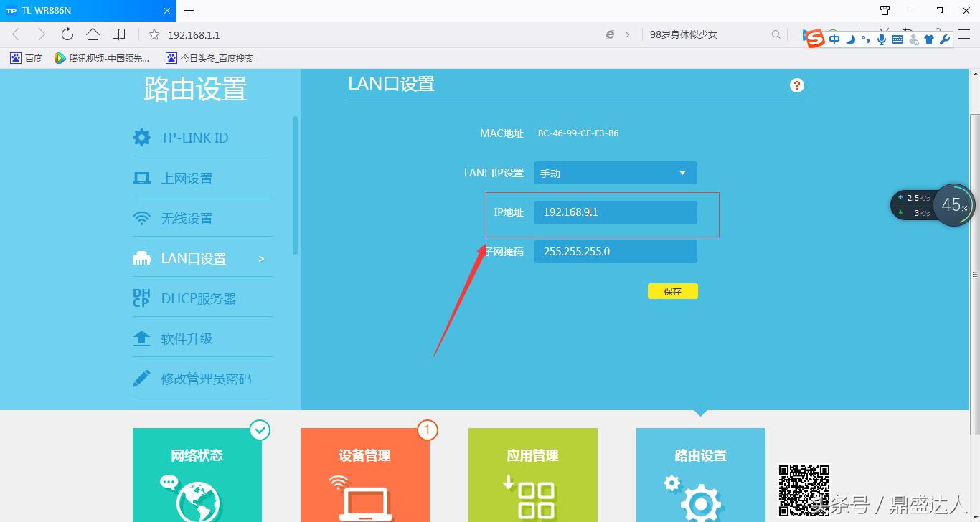Viewport: 980px width, 522px height.
Task: Click the LAN口设置 port icon
Action: 141,259
